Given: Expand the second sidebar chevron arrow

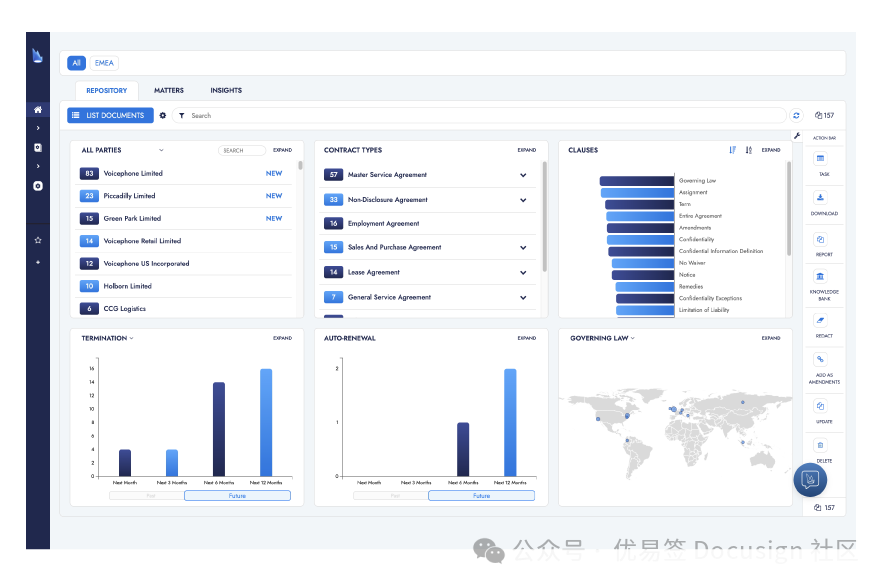Looking at the screenshot, I should (x=38, y=166).
